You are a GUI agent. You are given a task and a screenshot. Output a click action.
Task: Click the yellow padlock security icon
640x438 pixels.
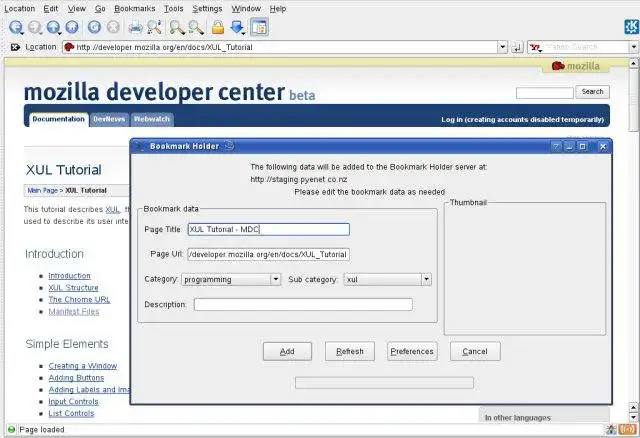pyautogui.click(x=218, y=27)
